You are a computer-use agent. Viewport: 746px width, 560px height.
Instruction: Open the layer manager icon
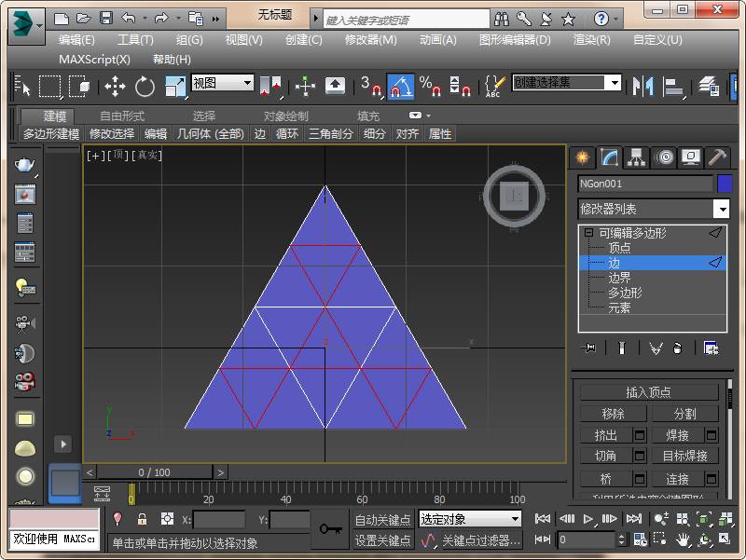[709, 86]
